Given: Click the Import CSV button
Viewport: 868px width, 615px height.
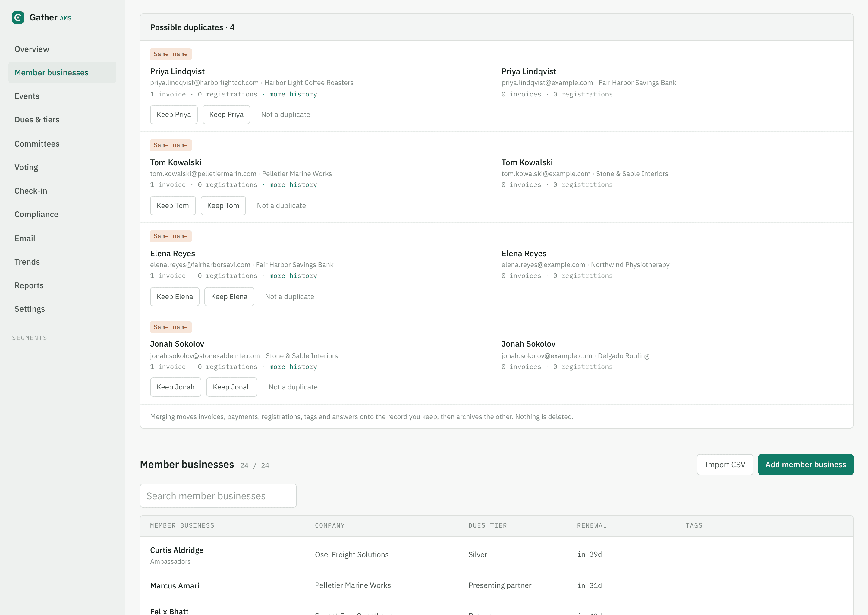Looking at the screenshot, I should tap(725, 465).
